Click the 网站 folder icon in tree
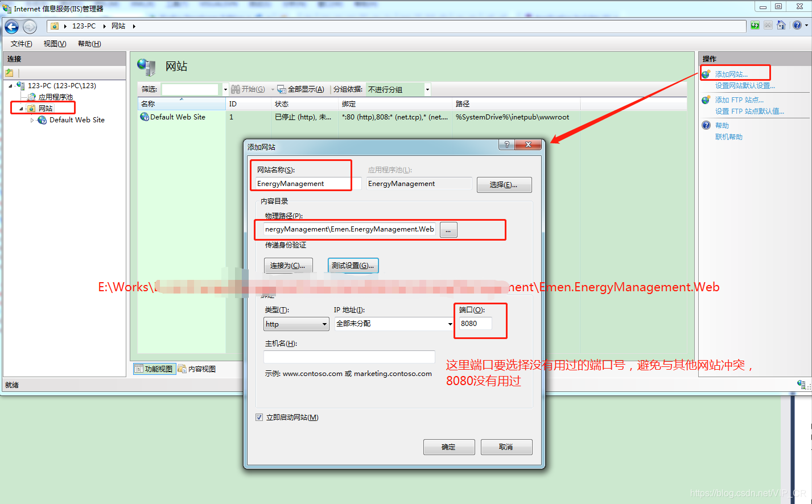 point(32,108)
